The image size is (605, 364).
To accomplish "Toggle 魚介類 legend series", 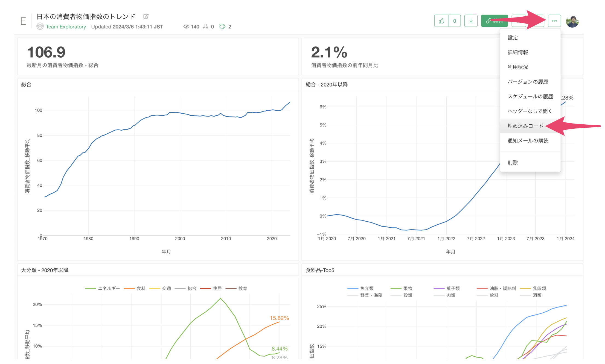I will pyautogui.click(x=360, y=288).
